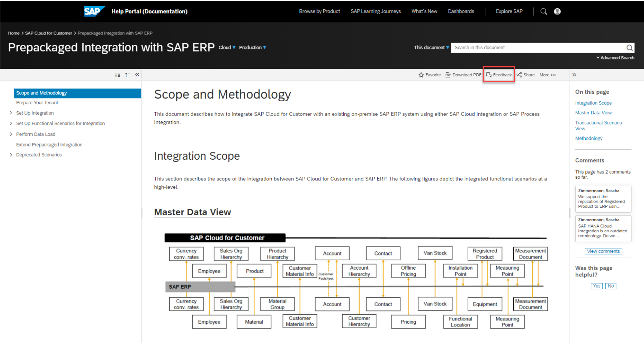Open Extend Prepackaged Integration topic
The height and width of the screenshot is (343, 644).
[x=49, y=145]
